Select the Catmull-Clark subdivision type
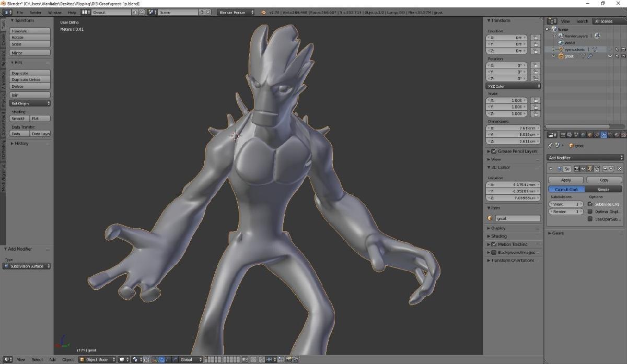627x364 pixels. 566,190
